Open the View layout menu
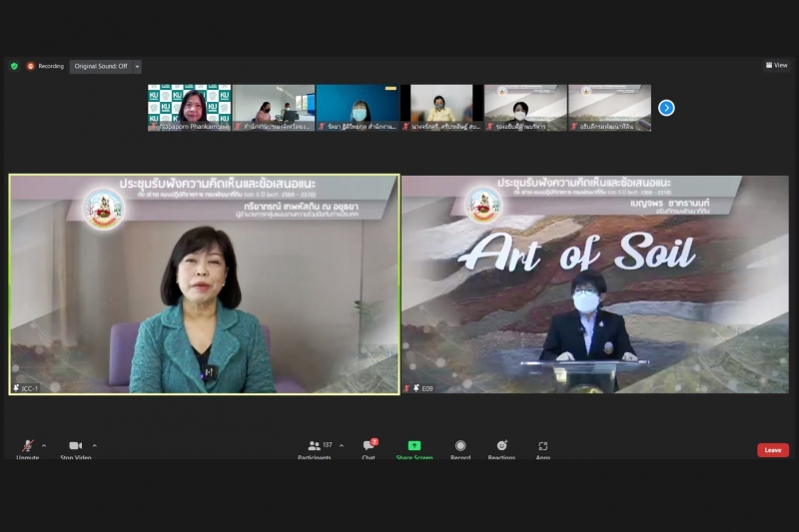799x532 pixels. coord(777,66)
